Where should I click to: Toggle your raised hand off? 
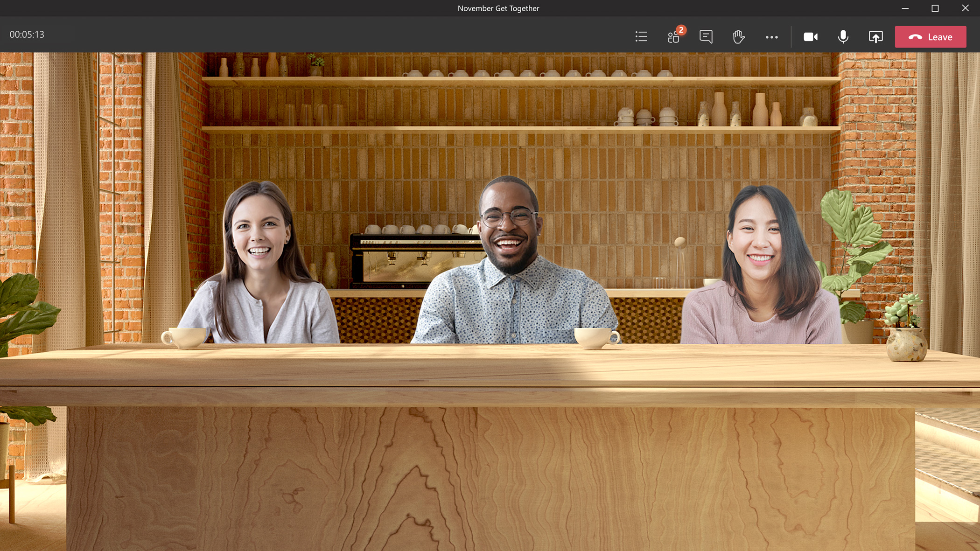pyautogui.click(x=739, y=37)
